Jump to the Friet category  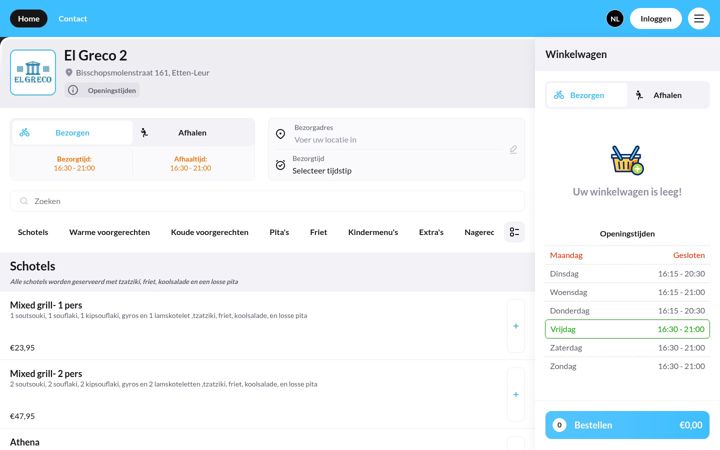(x=319, y=232)
